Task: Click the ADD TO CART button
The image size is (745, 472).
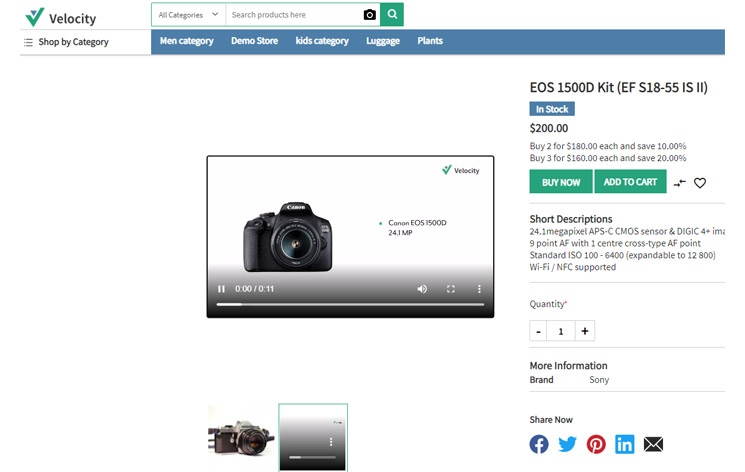Action: pyautogui.click(x=630, y=182)
